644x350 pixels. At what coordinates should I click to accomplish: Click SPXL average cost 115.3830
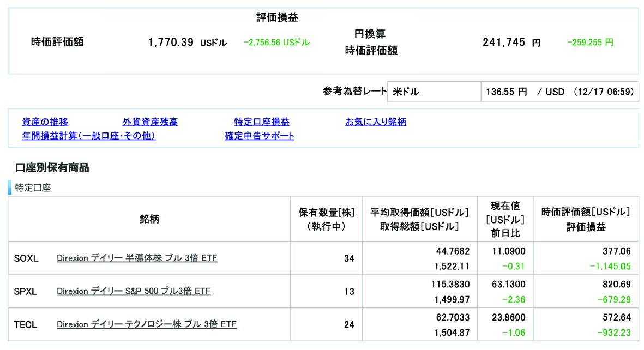(x=450, y=284)
